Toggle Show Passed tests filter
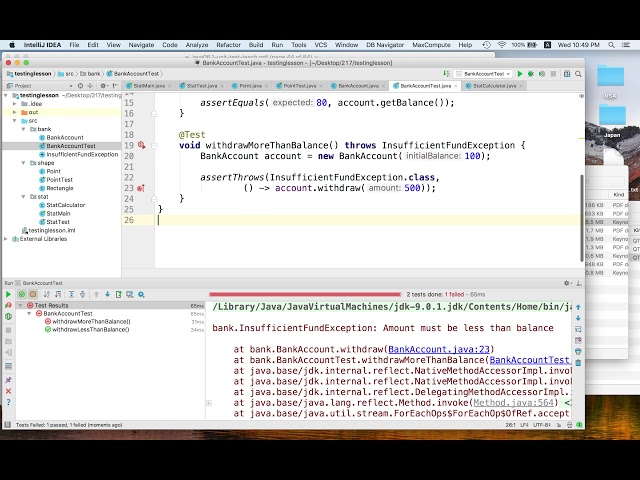Image resolution: width=640 pixels, height=480 pixels. tap(22, 294)
